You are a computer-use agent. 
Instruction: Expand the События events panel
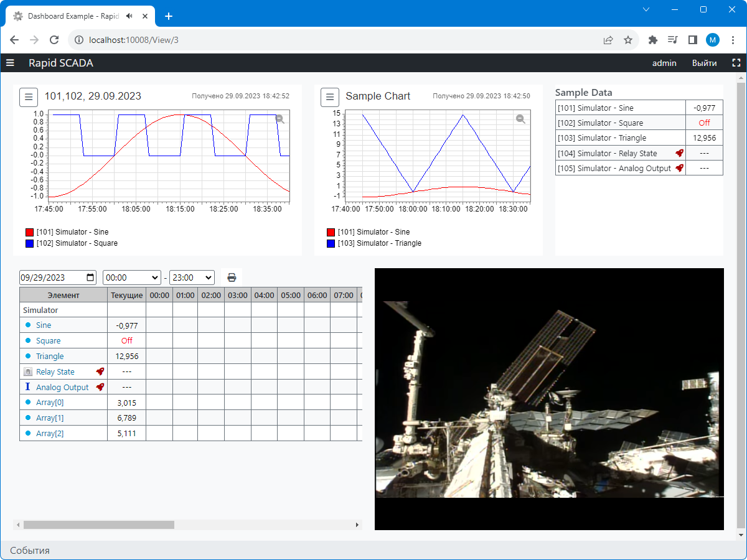(30, 550)
